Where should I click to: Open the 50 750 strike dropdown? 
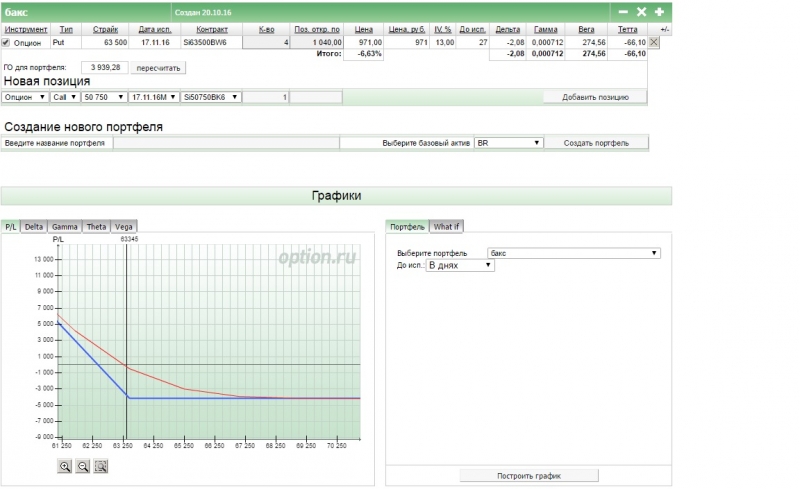[x=103, y=97]
